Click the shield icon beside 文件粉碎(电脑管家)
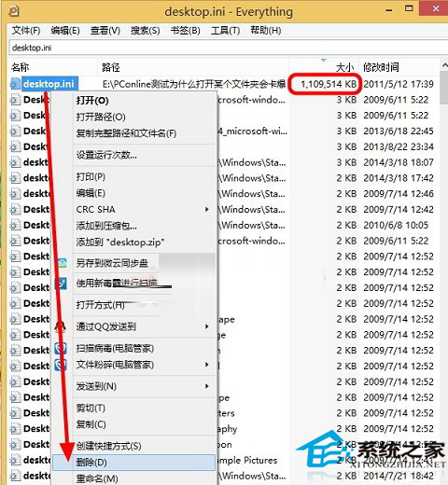This screenshot has height=485, width=448. [x=61, y=365]
